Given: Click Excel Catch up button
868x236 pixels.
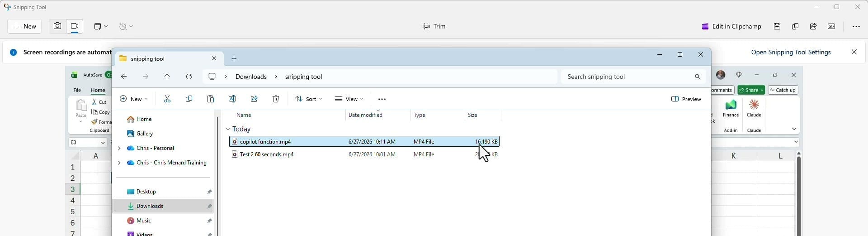Looking at the screenshot, I should [783, 90].
